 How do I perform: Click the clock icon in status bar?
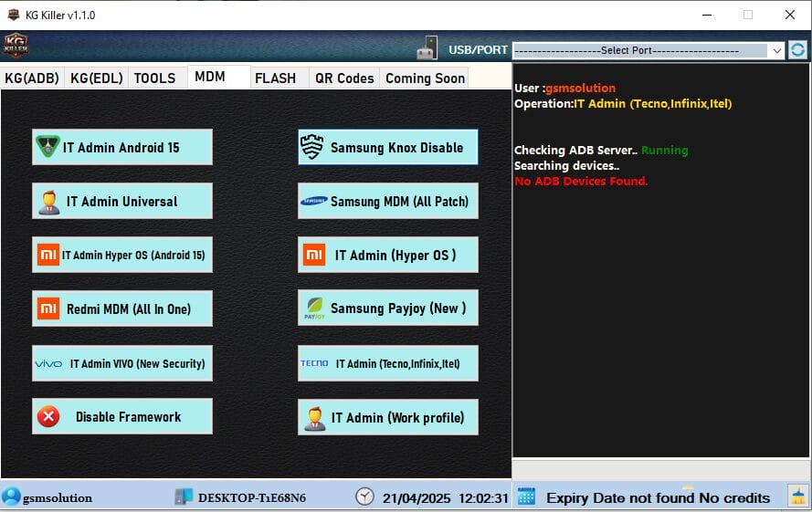364,496
